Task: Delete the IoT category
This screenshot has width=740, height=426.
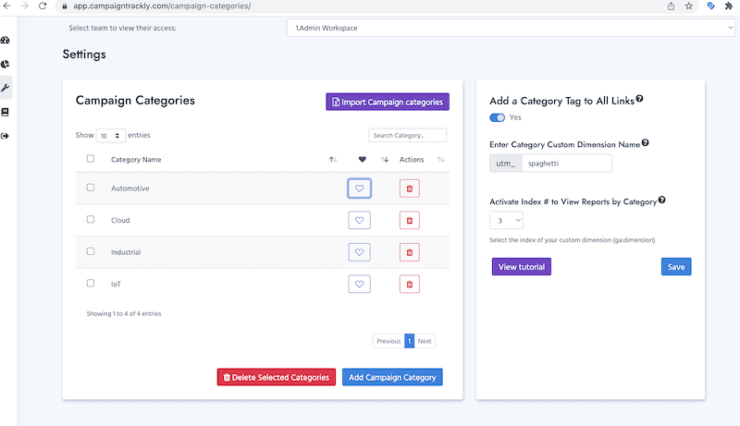Action: 409,284
